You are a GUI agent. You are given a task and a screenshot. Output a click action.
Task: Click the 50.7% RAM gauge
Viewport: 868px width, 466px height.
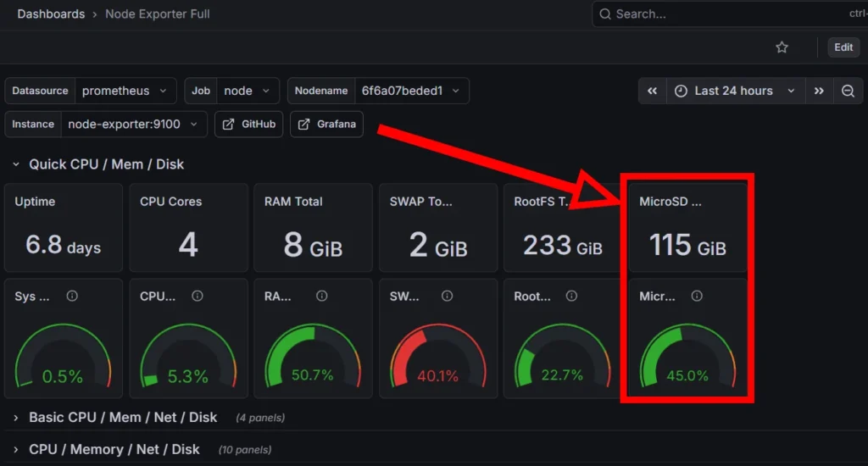pos(313,356)
